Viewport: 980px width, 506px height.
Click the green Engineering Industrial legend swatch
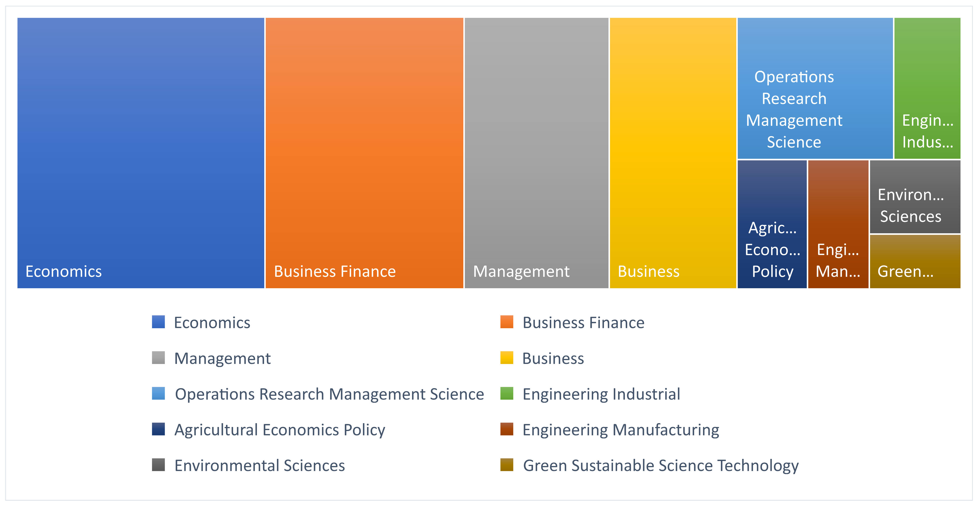(x=506, y=393)
